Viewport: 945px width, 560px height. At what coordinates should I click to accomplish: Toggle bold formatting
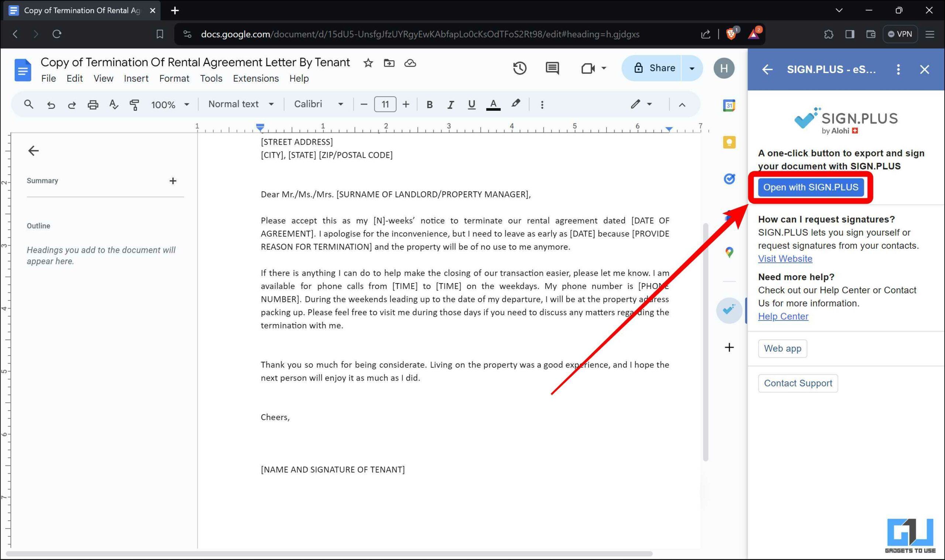point(429,104)
